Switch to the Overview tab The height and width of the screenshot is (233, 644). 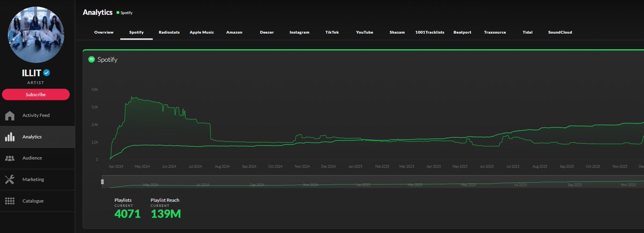tap(104, 32)
